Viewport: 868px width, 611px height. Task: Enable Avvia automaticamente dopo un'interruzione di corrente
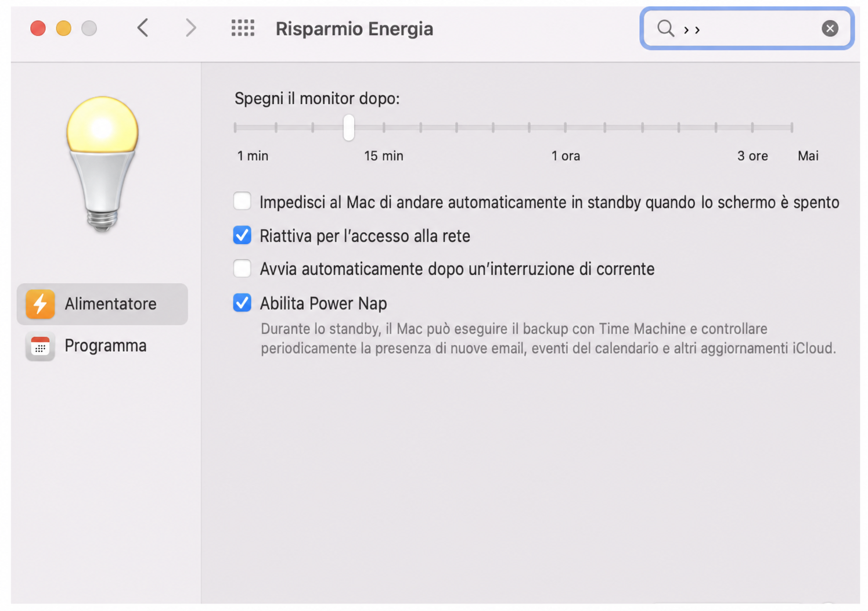(242, 268)
